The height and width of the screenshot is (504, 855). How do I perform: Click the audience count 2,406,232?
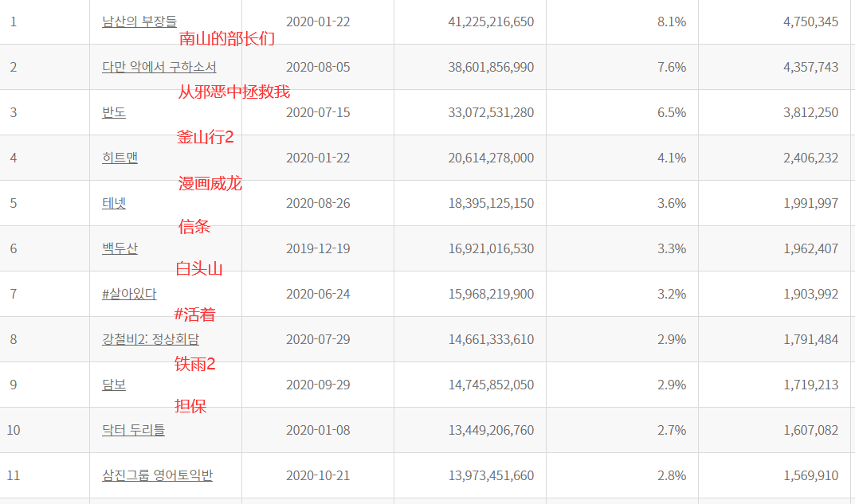[x=811, y=158]
